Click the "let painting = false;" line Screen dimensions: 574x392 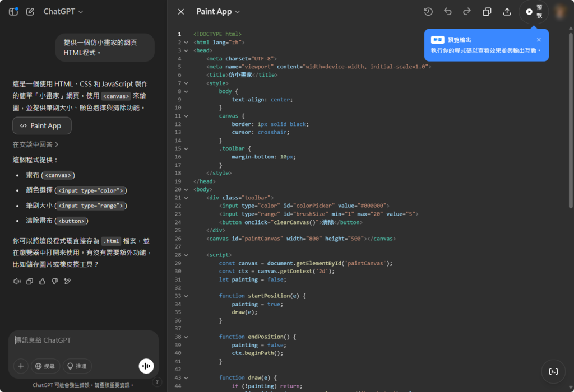coord(253,280)
